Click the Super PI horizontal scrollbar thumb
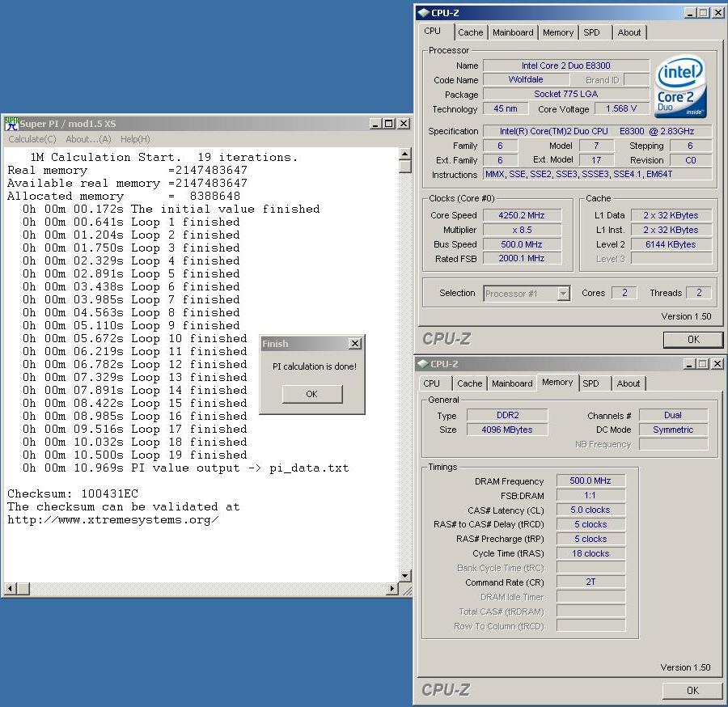 click(x=23, y=589)
